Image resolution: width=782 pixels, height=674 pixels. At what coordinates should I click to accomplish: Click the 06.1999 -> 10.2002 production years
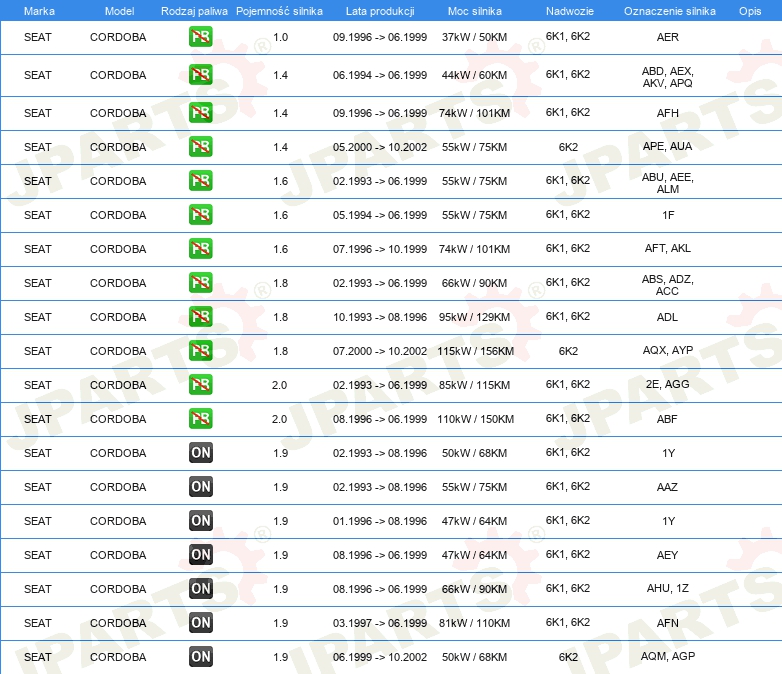(380, 657)
